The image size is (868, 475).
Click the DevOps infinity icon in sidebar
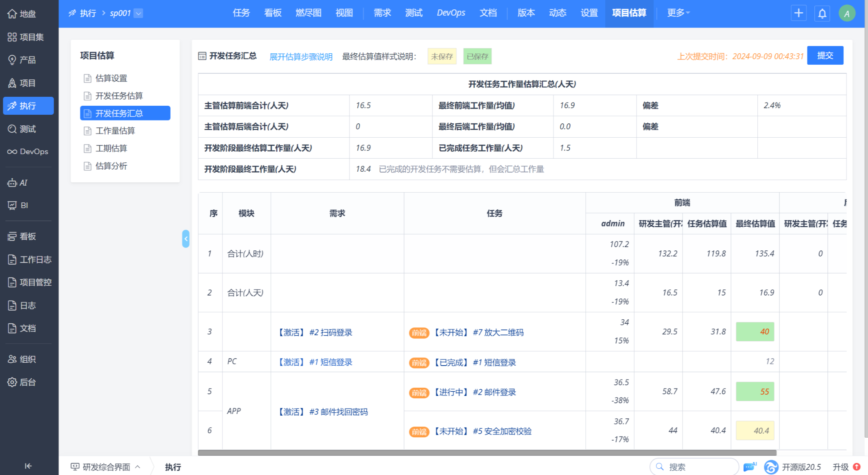(x=12, y=152)
